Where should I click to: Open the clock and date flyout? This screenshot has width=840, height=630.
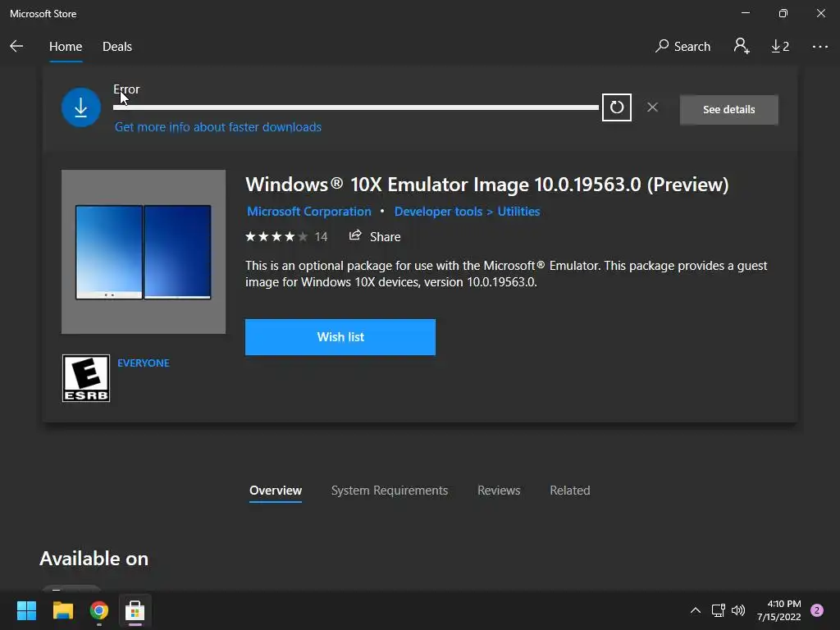click(x=779, y=610)
